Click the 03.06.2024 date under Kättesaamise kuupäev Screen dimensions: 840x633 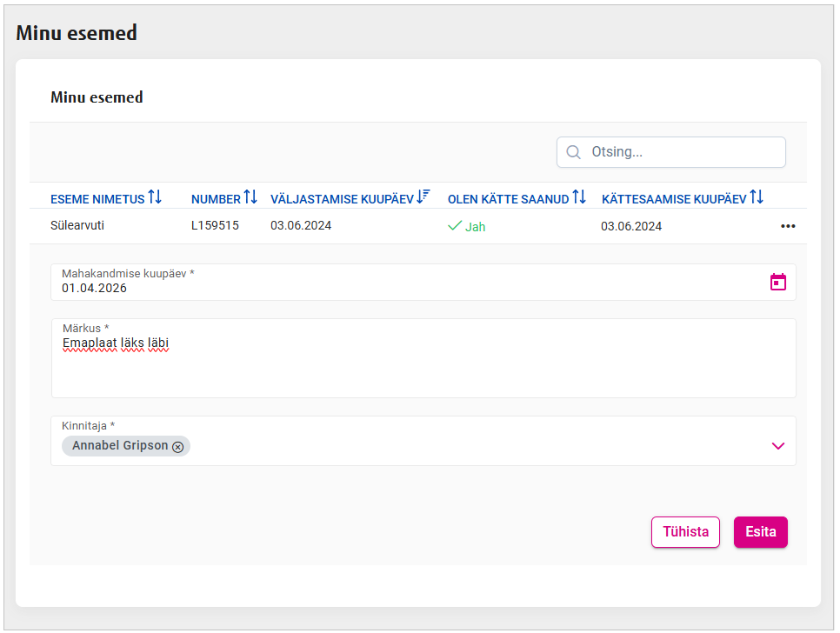(631, 226)
